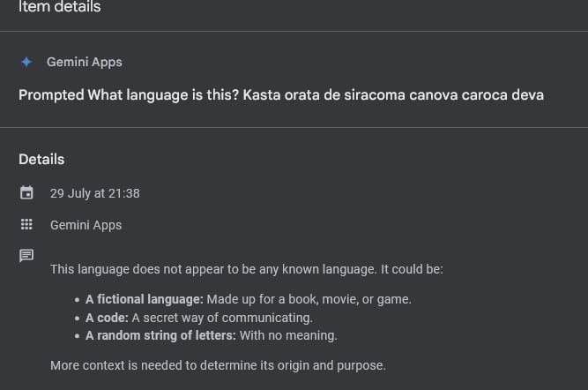Click the "With no meaning" text
588x390 pixels.
pos(288,335)
